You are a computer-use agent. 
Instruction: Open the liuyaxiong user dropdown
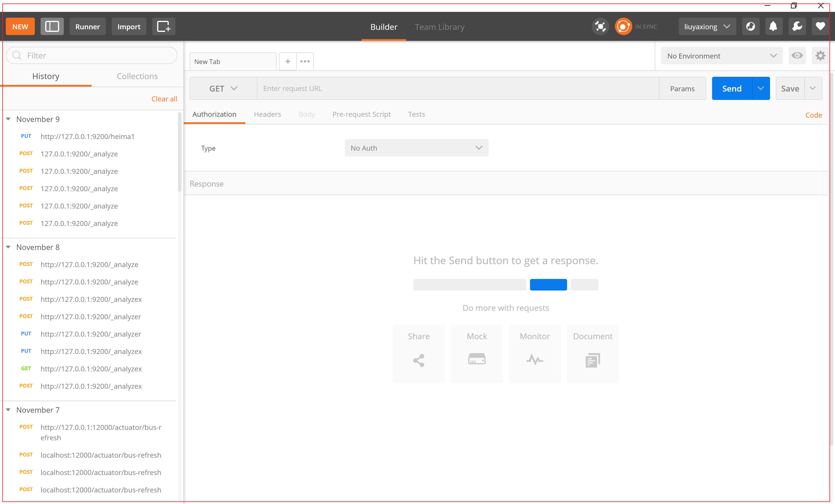pyautogui.click(x=707, y=26)
